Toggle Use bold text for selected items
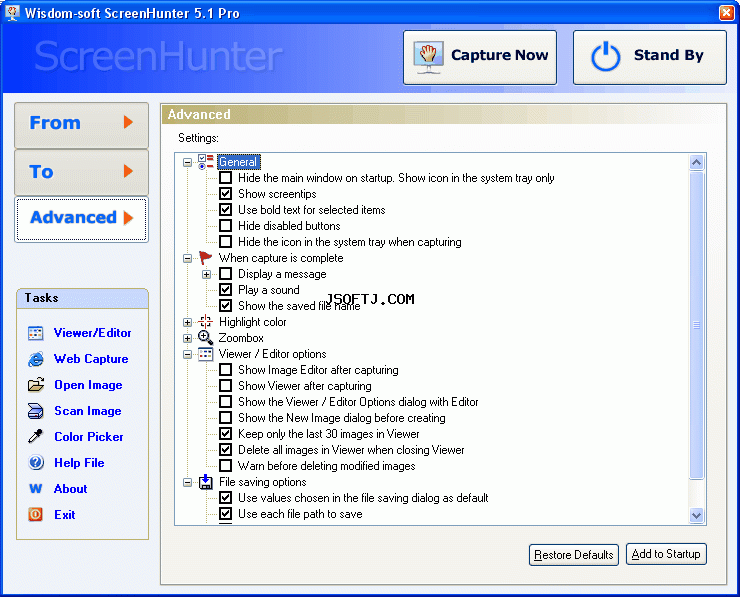 [x=226, y=210]
